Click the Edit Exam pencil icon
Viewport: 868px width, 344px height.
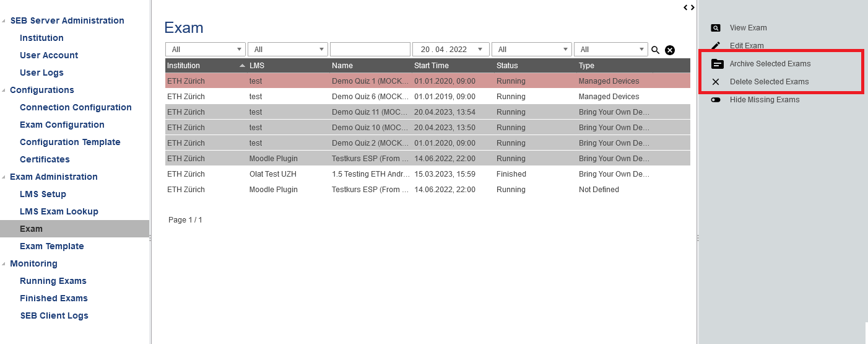click(x=716, y=46)
